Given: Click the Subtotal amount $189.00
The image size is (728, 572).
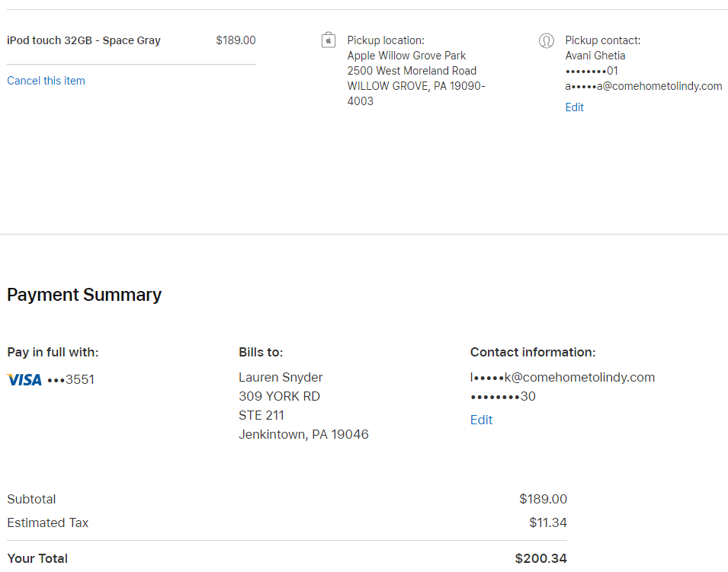Looking at the screenshot, I should point(543,499).
